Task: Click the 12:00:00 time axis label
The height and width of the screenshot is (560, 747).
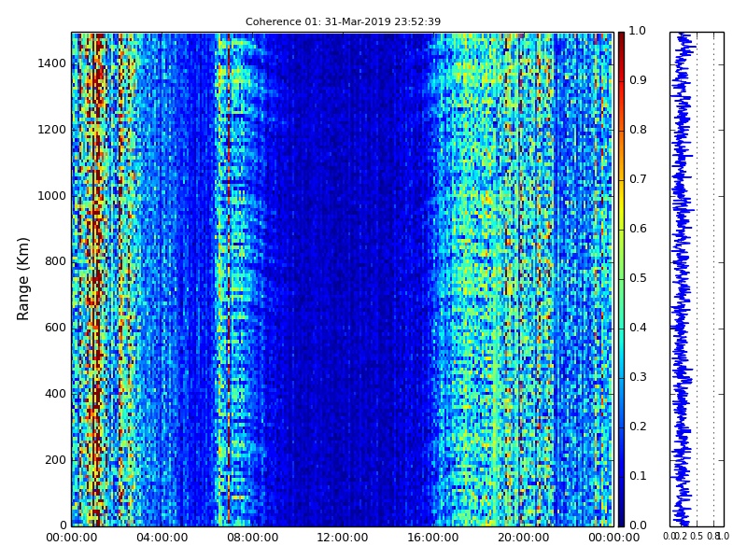Action: tap(343, 538)
